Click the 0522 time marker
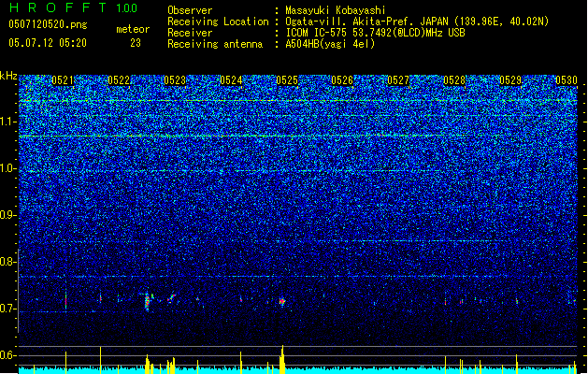This screenshot has height=374, width=588. tap(119, 80)
